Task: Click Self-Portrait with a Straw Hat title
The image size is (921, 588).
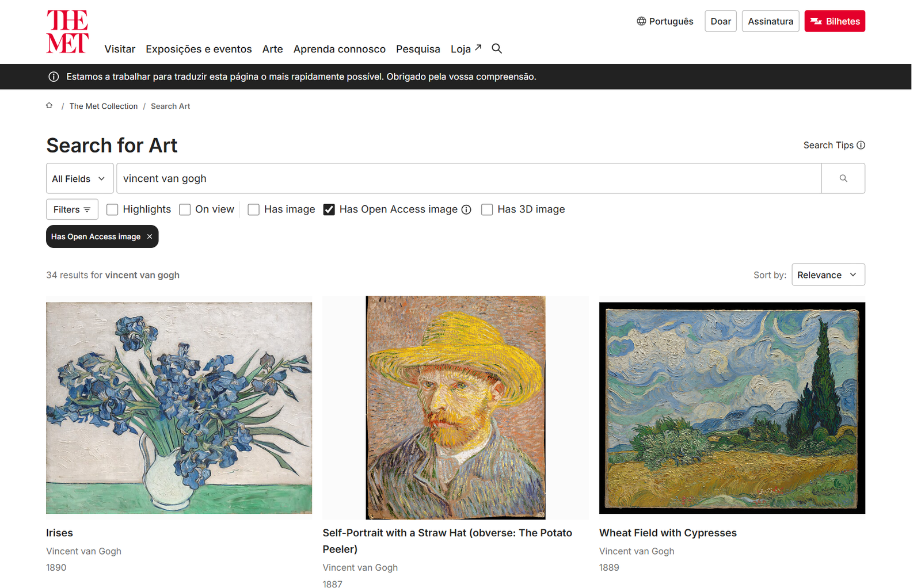Action: click(x=447, y=541)
